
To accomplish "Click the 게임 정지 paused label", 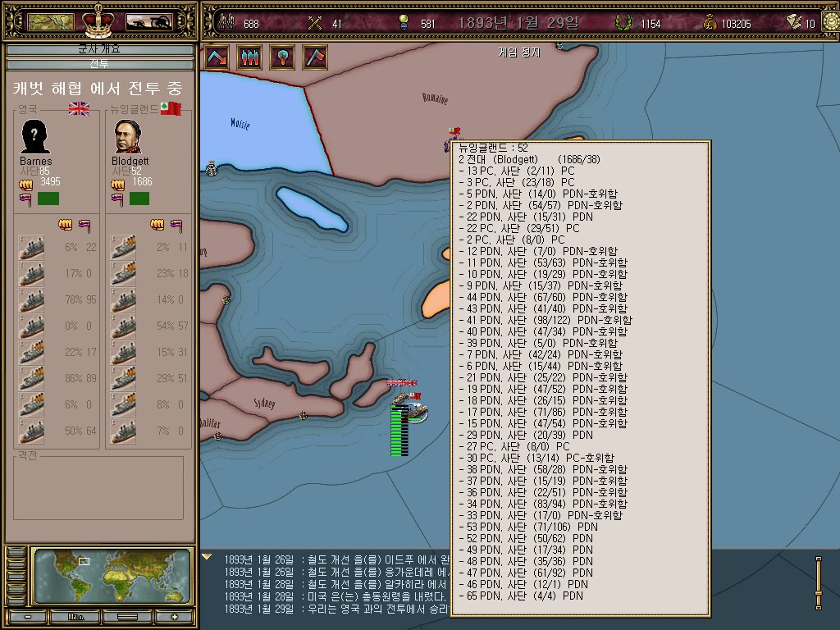I will 519,52.
